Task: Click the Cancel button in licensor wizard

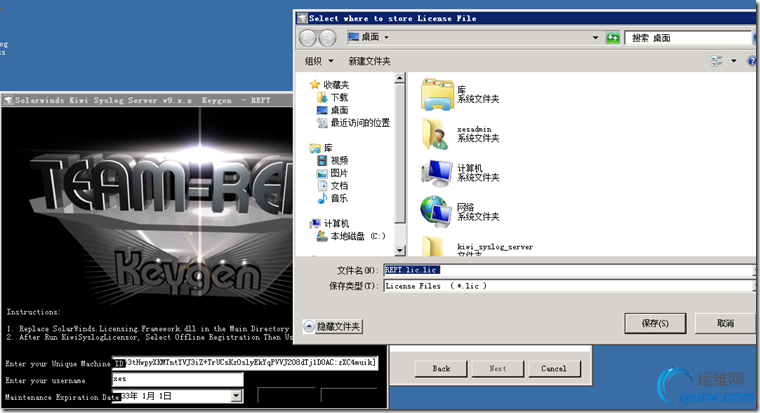Action: click(x=554, y=368)
